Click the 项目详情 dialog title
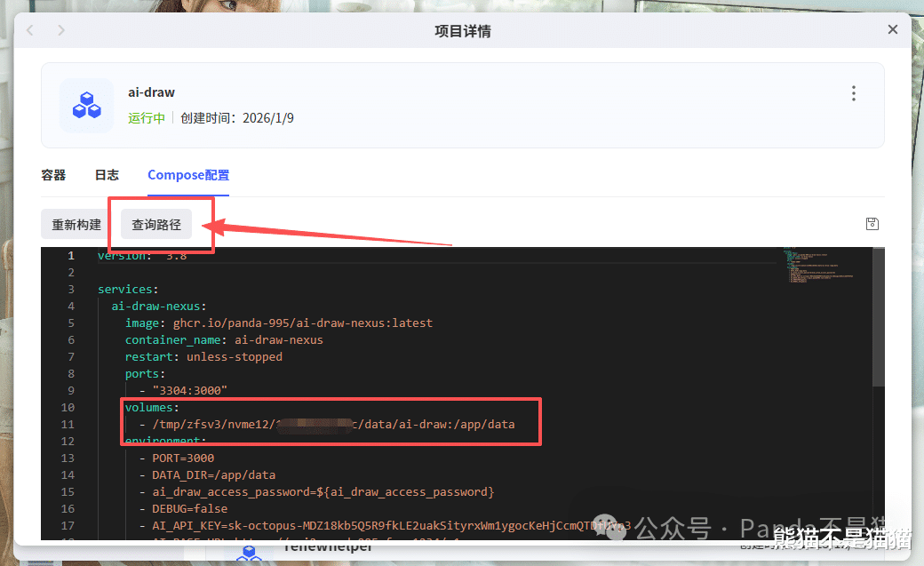 click(x=463, y=31)
